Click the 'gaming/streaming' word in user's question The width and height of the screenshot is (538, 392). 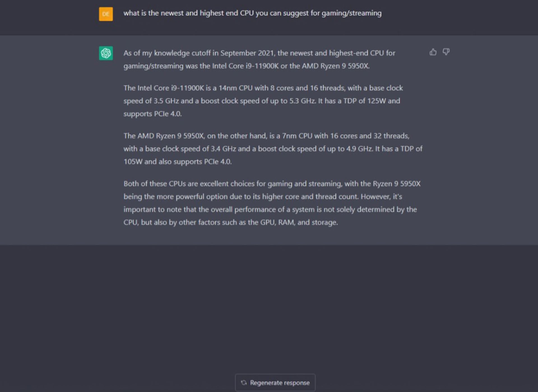tap(351, 13)
